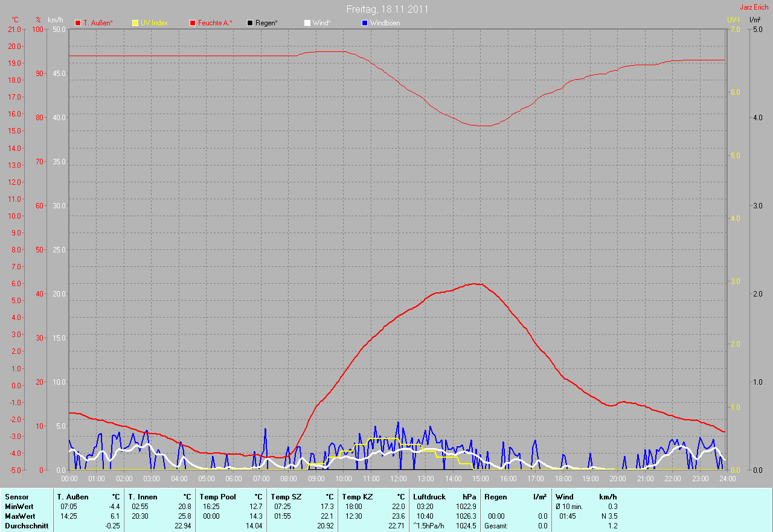Click the red swatch beside T. Außen* legend
Viewport: 773px width, 532px height.
click(78, 23)
